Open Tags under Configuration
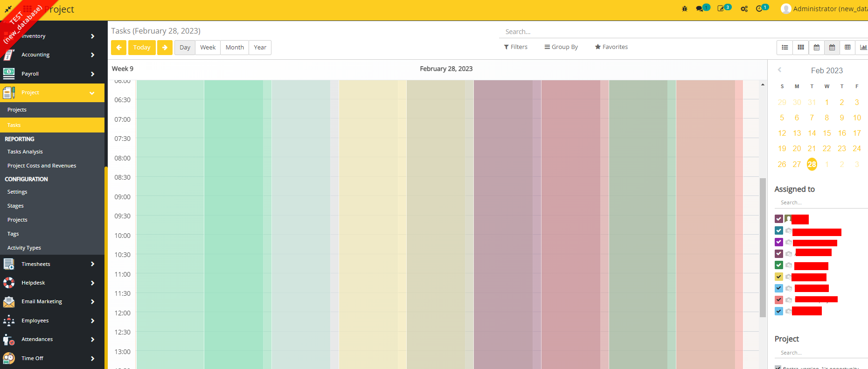The image size is (868, 369). [x=13, y=234]
